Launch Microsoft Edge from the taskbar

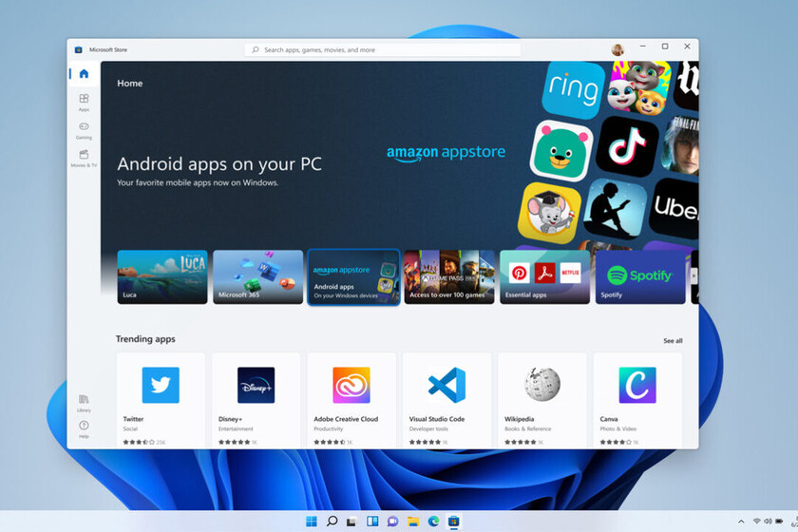pos(433,522)
